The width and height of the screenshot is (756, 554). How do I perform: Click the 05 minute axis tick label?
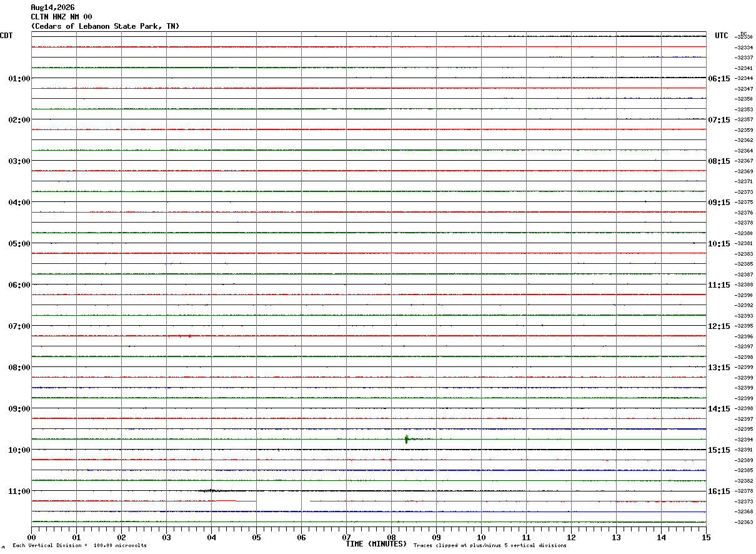pyautogui.click(x=256, y=537)
